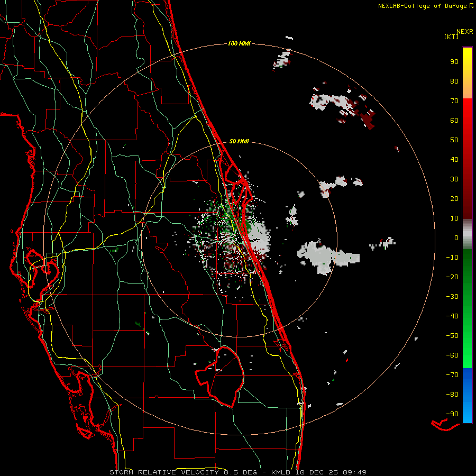This screenshot has height=476, width=476.
Task: Select STORM RELATIVE VELOCITY in the caption
Action: [x=164, y=472]
